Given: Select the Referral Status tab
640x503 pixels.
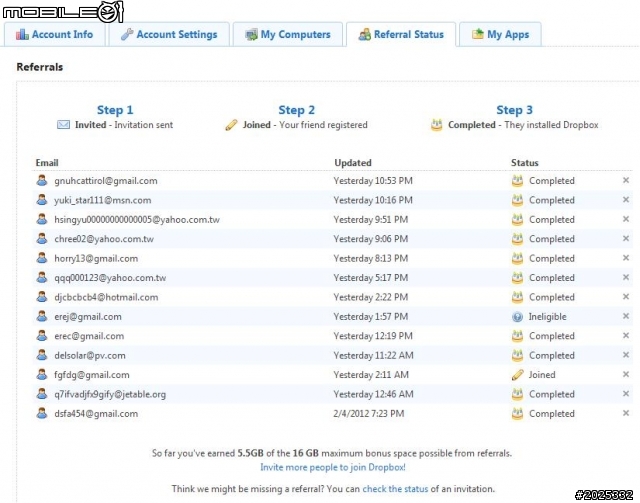Looking at the screenshot, I should (x=401, y=34).
